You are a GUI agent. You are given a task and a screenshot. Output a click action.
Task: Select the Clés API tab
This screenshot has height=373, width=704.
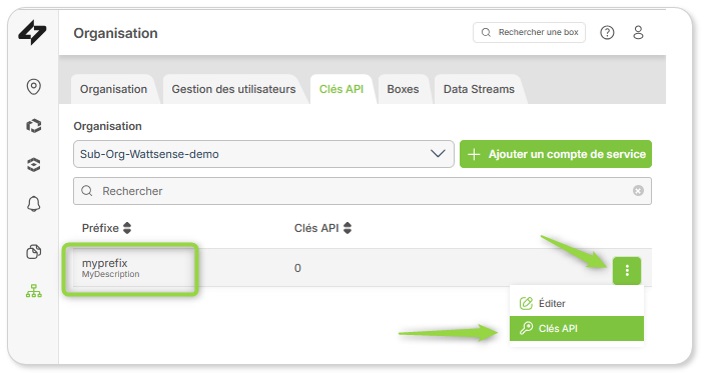[341, 89]
